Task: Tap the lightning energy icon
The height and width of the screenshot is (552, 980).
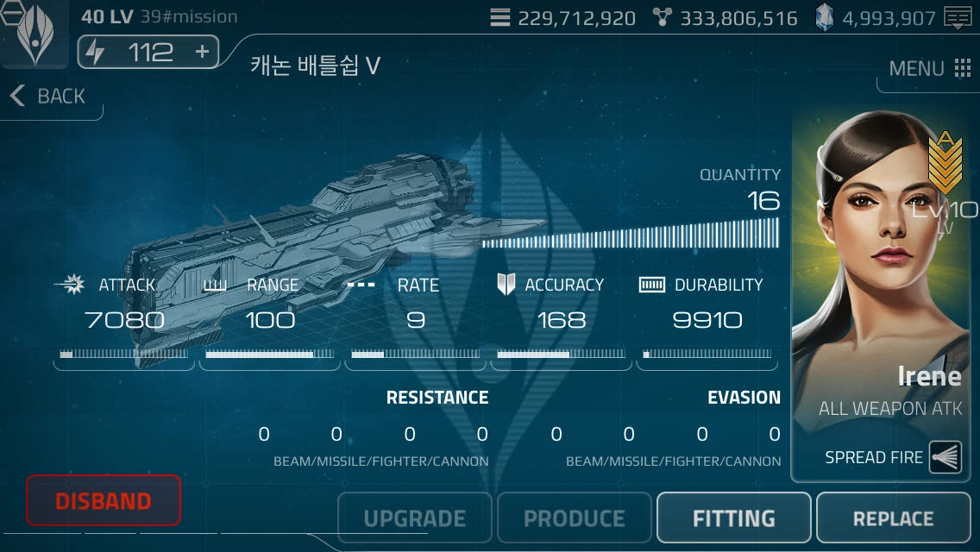Action: [95, 52]
